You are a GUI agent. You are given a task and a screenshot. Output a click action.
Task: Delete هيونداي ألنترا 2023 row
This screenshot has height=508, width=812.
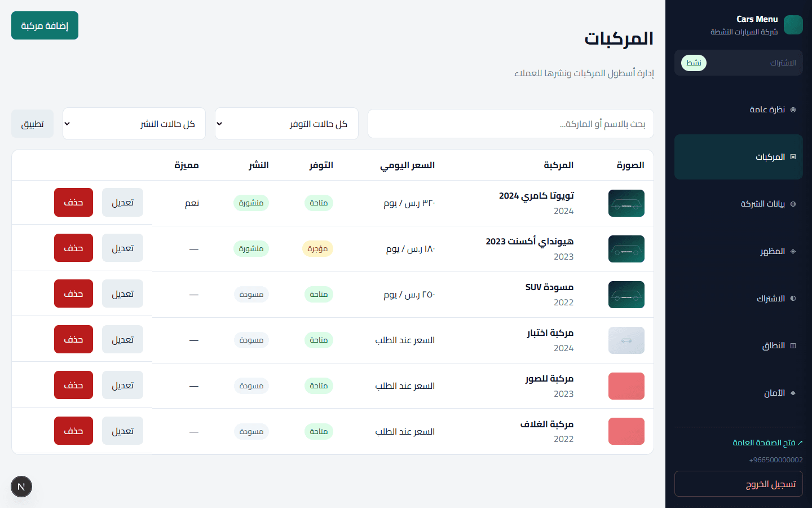click(x=73, y=248)
